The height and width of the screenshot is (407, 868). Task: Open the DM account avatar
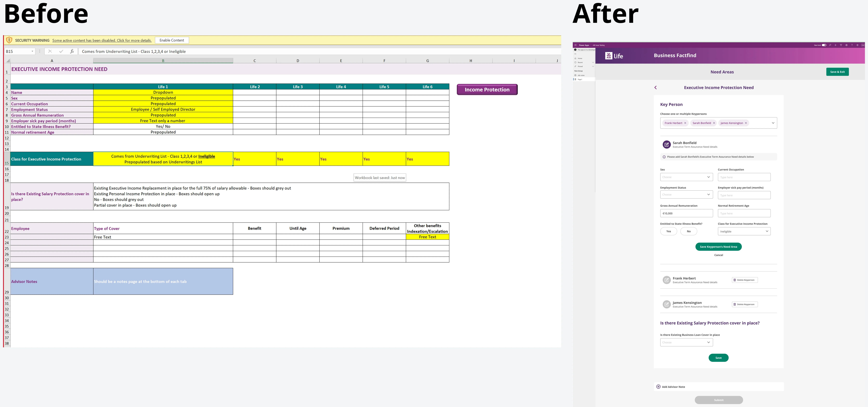[863, 45]
